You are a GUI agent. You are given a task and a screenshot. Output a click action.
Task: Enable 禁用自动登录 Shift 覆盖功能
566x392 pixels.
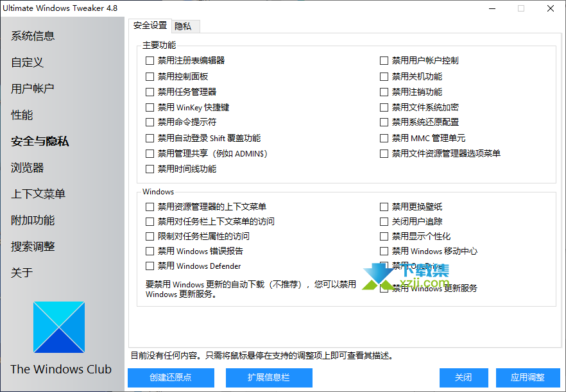click(150, 138)
